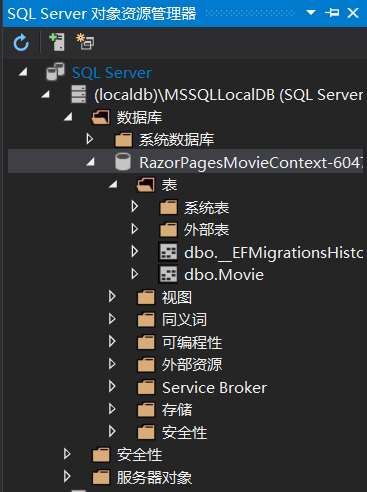This screenshot has height=492, width=367.
Task: Click the Add SQL Server icon
Action: click(57, 42)
